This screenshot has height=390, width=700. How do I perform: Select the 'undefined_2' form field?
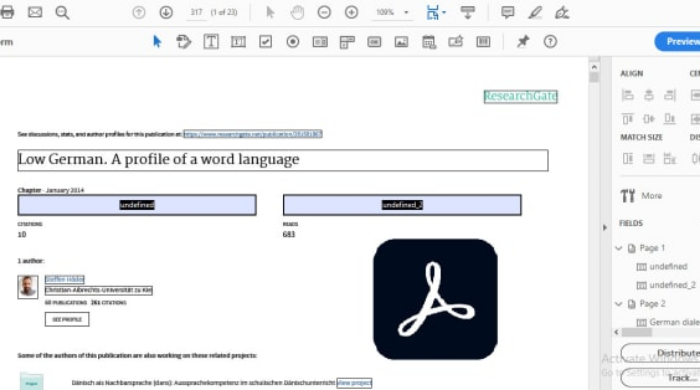[x=402, y=205]
